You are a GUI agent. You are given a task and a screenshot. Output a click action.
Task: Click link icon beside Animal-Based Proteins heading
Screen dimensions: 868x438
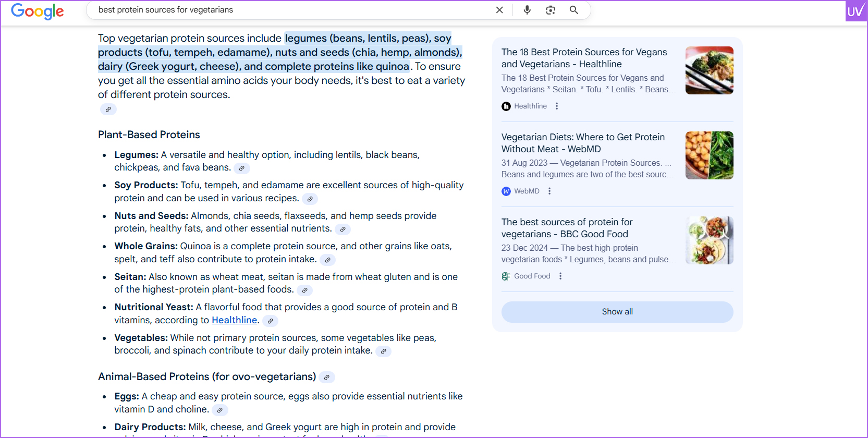(326, 378)
